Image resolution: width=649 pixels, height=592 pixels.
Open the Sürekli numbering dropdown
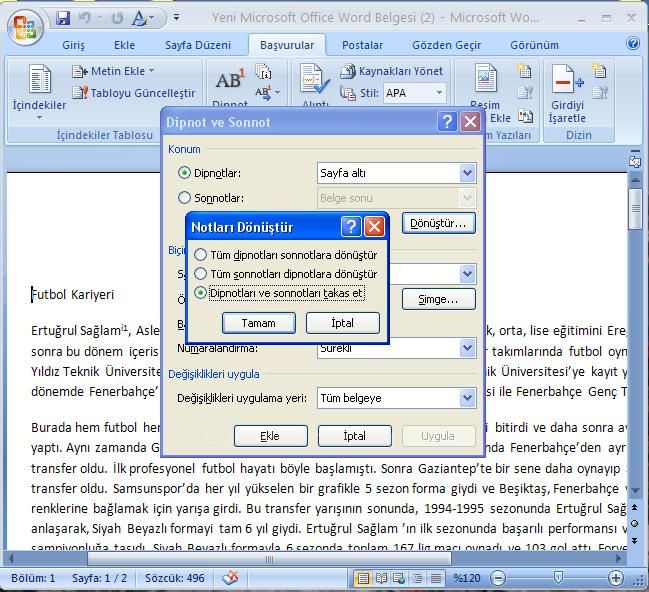[x=467, y=348]
